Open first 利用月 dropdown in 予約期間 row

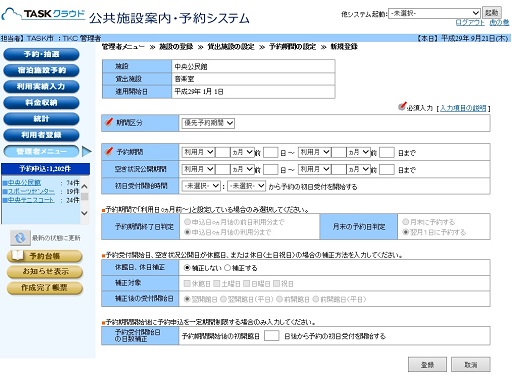coord(198,152)
